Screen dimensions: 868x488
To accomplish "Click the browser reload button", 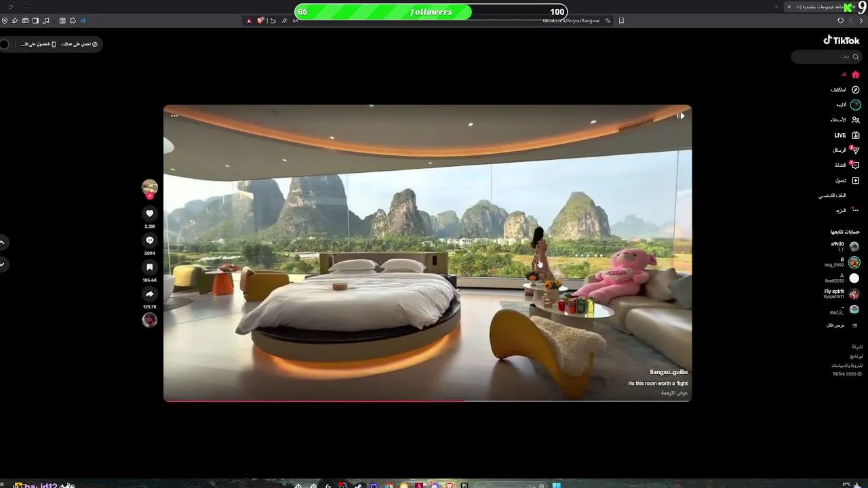I will tap(841, 21).
